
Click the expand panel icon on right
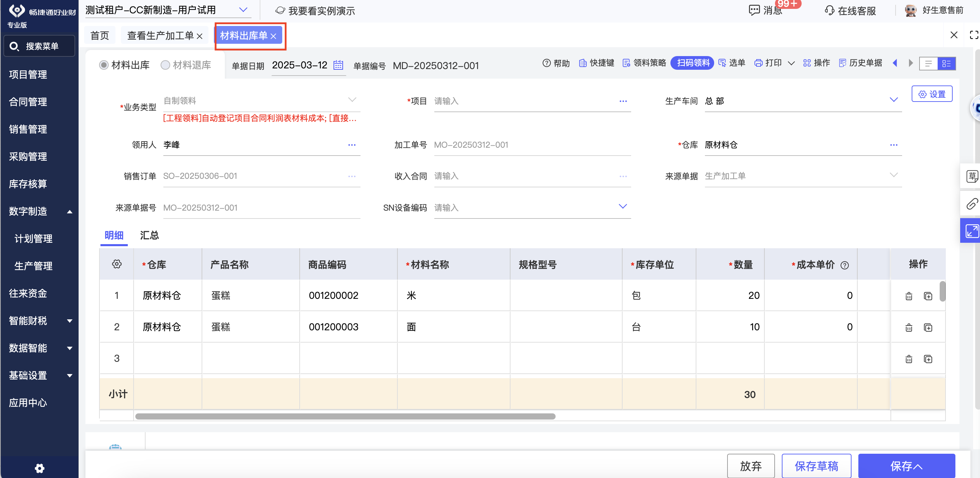(972, 231)
